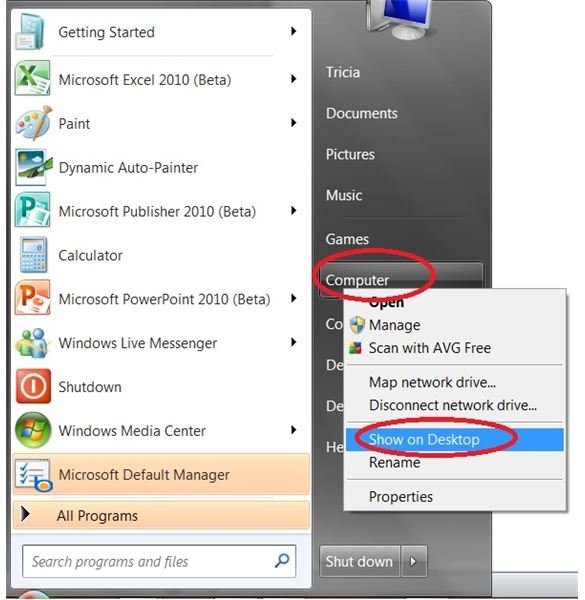585x600 pixels.
Task: Expand Windows Live Messenger submenu arrow
Action: pos(293,342)
